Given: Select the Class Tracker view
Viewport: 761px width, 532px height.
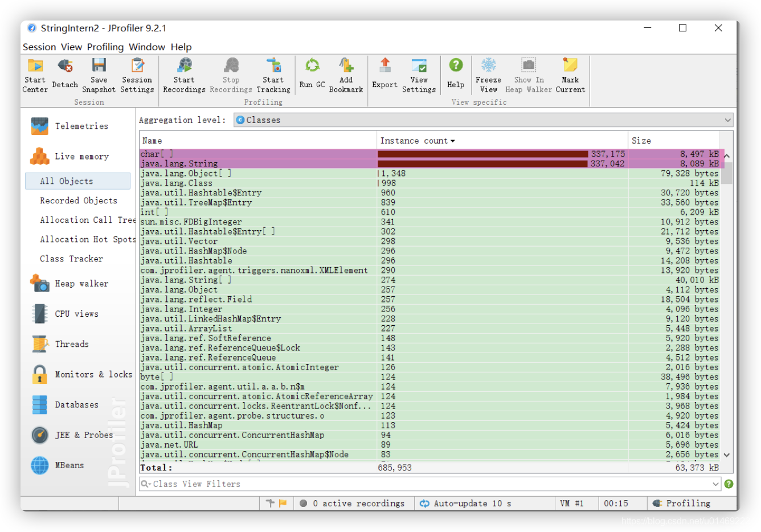Looking at the screenshot, I should click(x=71, y=258).
